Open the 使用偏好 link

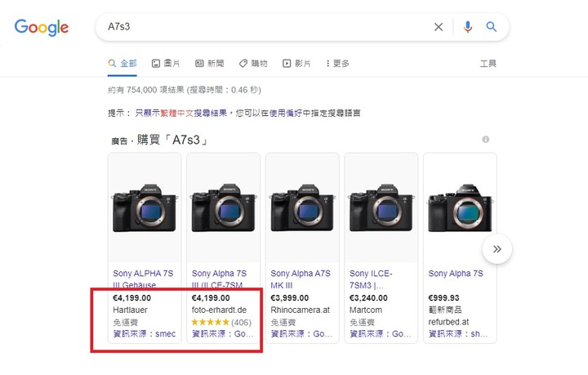point(286,113)
